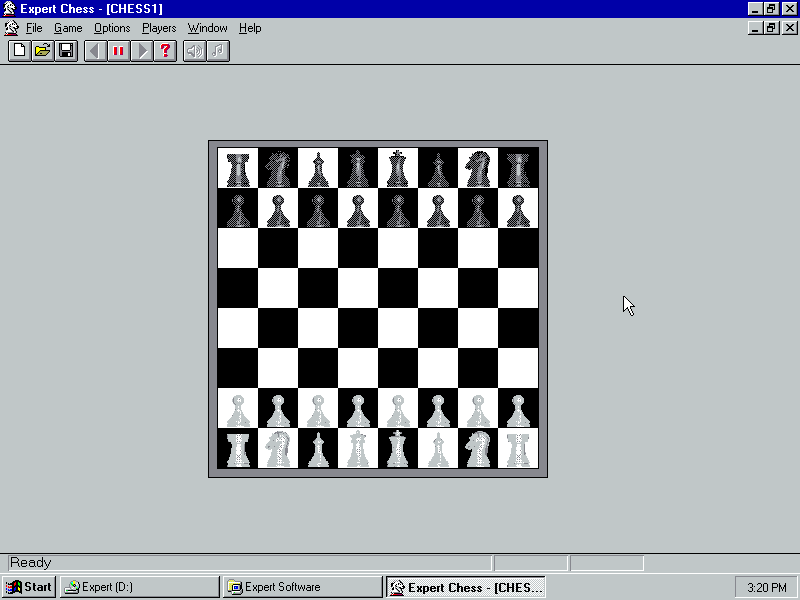The height and width of the screenshot is (600, 800).
Task: Open a saved game via folder icon
Action: click(43, 51)
